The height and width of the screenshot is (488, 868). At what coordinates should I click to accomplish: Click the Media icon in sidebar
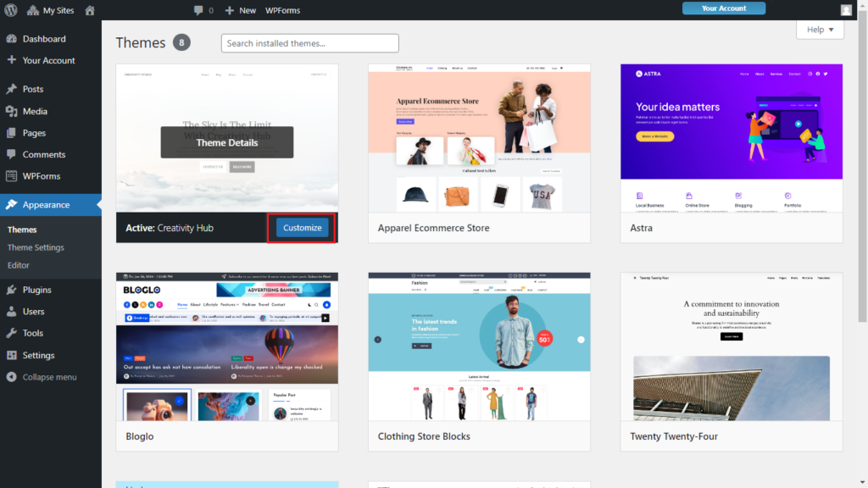point(11,111)
